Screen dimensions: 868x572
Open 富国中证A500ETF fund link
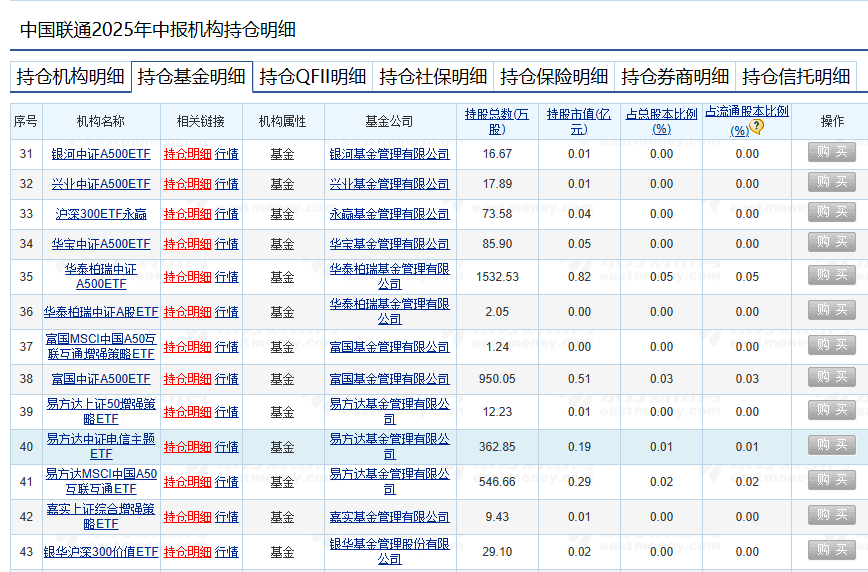coord(101,379)
